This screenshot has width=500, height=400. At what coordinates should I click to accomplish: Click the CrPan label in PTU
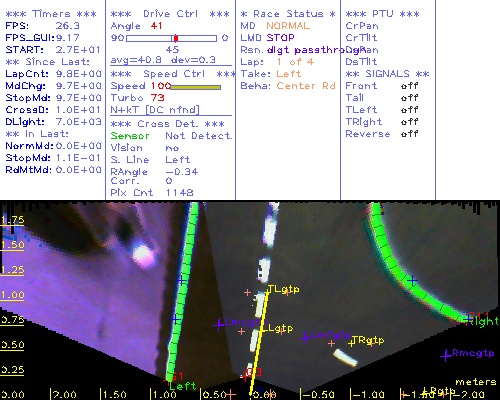362,26
